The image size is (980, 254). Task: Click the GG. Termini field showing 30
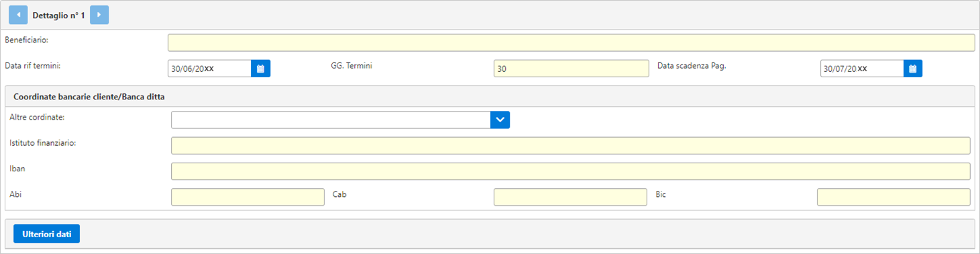tap(571, 69)
